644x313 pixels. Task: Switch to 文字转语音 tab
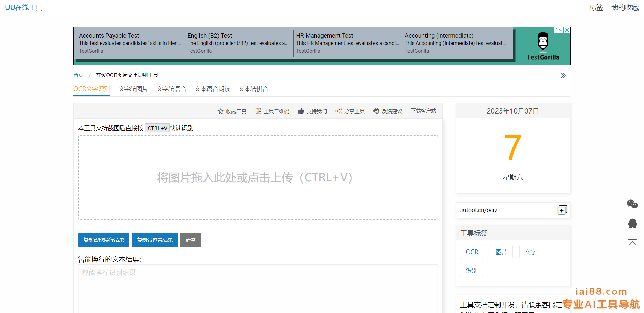point(171,89)
